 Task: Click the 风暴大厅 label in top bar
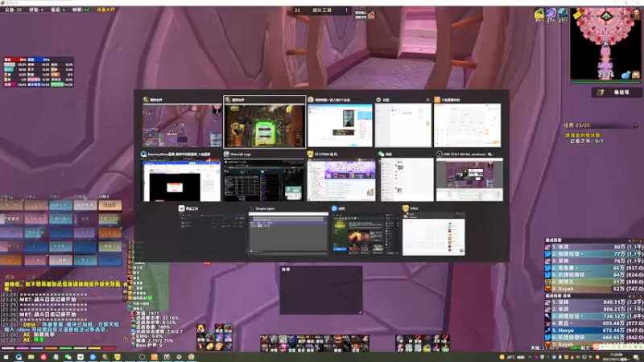coord(105,10)
